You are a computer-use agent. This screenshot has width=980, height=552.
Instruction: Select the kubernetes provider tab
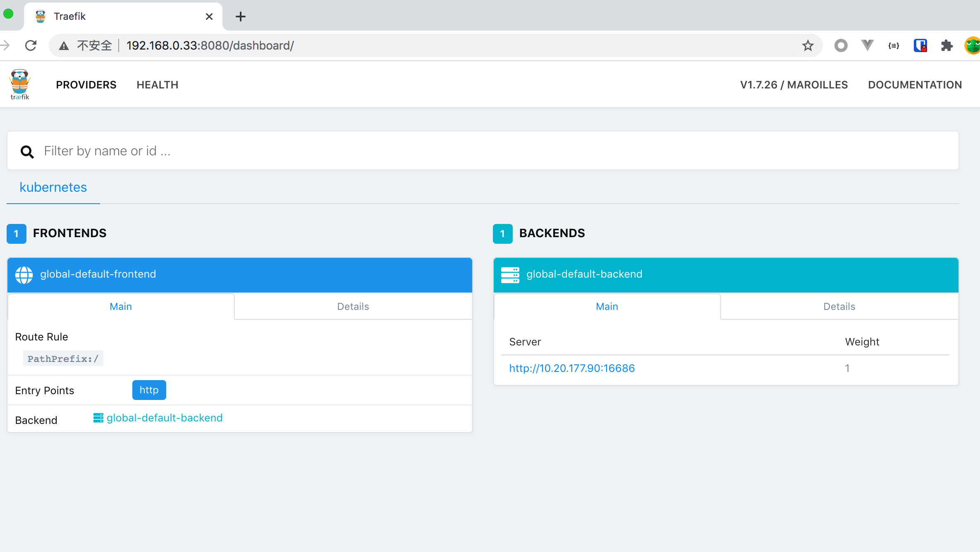pyautogui.click(x=53, y=188)
